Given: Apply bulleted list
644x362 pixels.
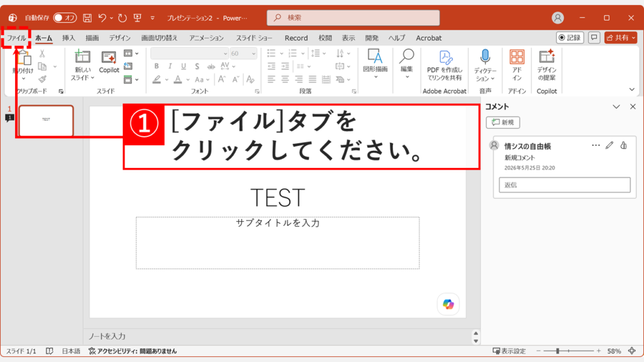Looking at the screenshot, I should pyautogui.click(x=271, y=53).
